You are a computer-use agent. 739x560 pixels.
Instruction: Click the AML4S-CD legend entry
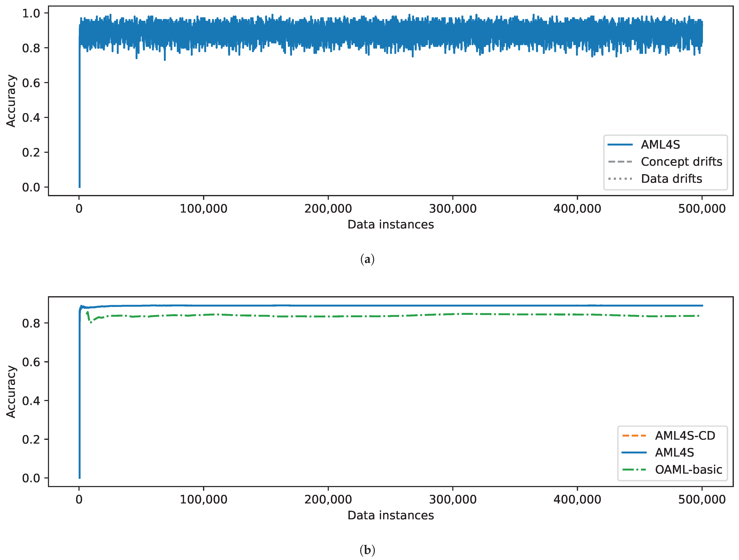[684, 436]
